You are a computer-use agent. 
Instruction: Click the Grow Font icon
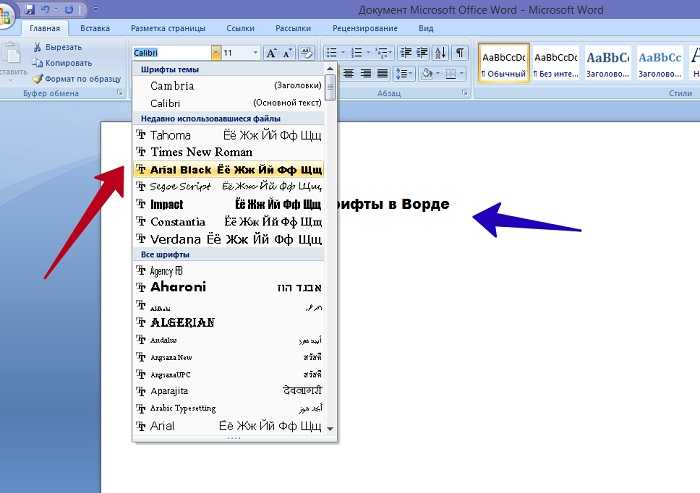(x=271, y=53)
